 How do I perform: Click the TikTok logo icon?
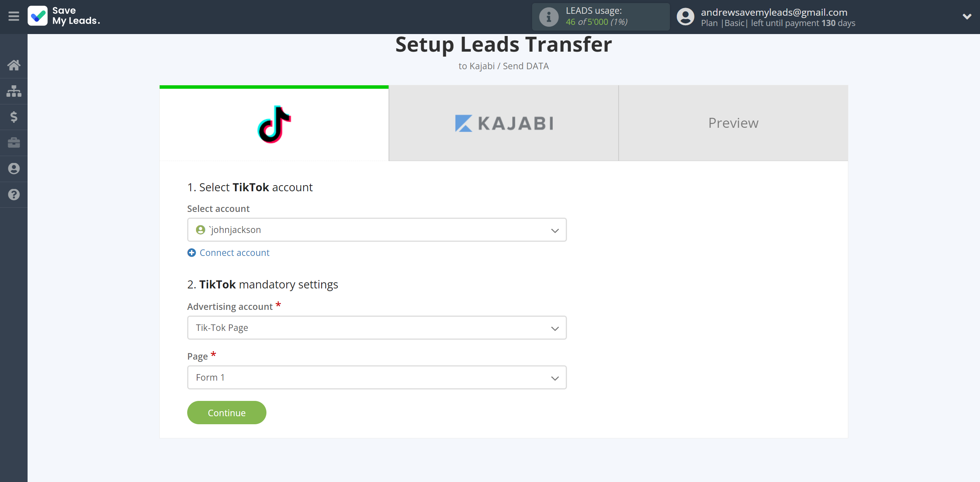pos(274,123)
